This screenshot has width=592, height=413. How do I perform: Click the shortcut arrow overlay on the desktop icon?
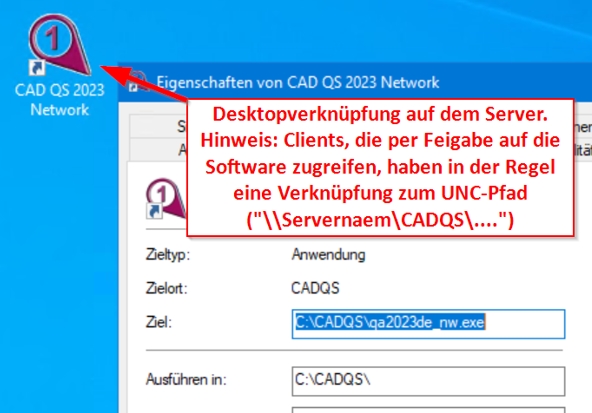(x=37, y=68)
